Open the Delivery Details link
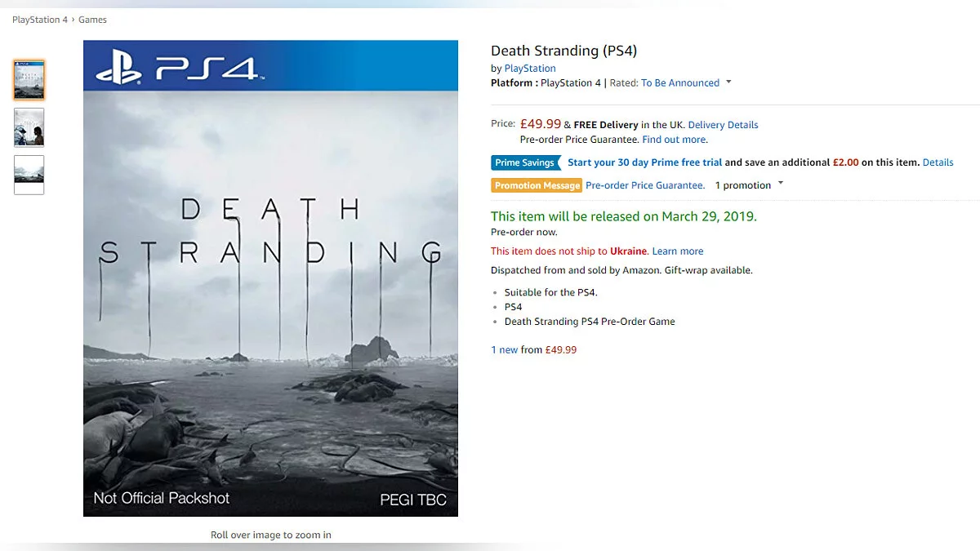980x551 pixels. [x=723, y=125]
